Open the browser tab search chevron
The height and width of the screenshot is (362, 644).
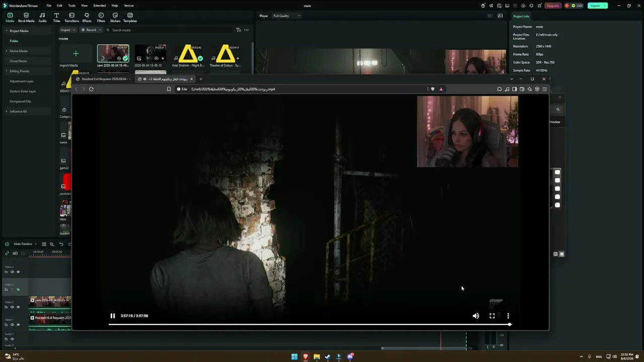512,79
